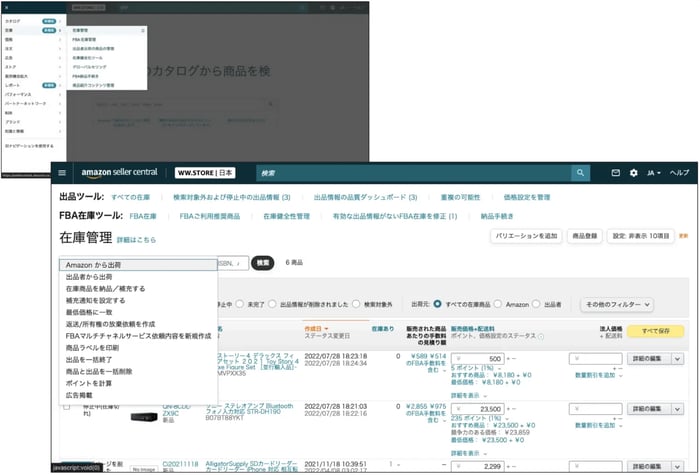Open the hamburger navigation menu icon
Image resolution: width=700 pixels, height=475 pixels.
(x=62, y=173)
